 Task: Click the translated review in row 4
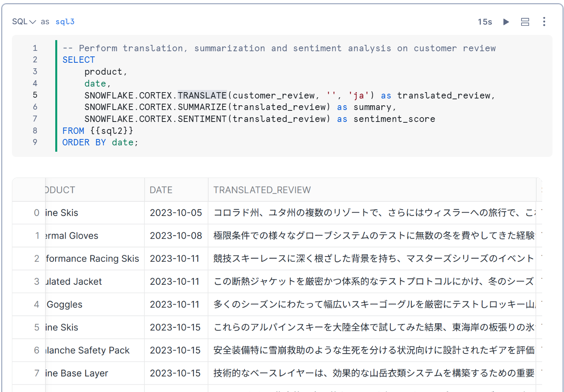(374, 305)
